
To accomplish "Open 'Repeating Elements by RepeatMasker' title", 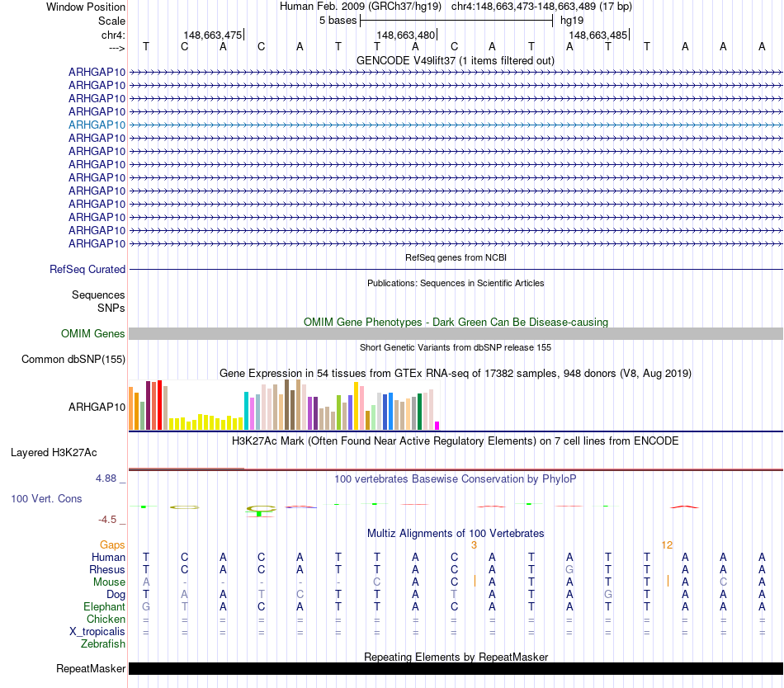I will pos(456,657).
